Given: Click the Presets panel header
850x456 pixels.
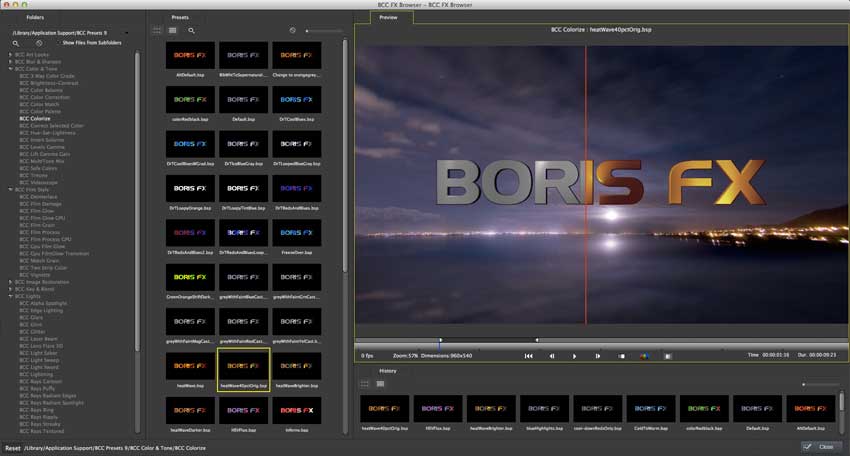Looking at the screenshot, I should coord(180,17).
